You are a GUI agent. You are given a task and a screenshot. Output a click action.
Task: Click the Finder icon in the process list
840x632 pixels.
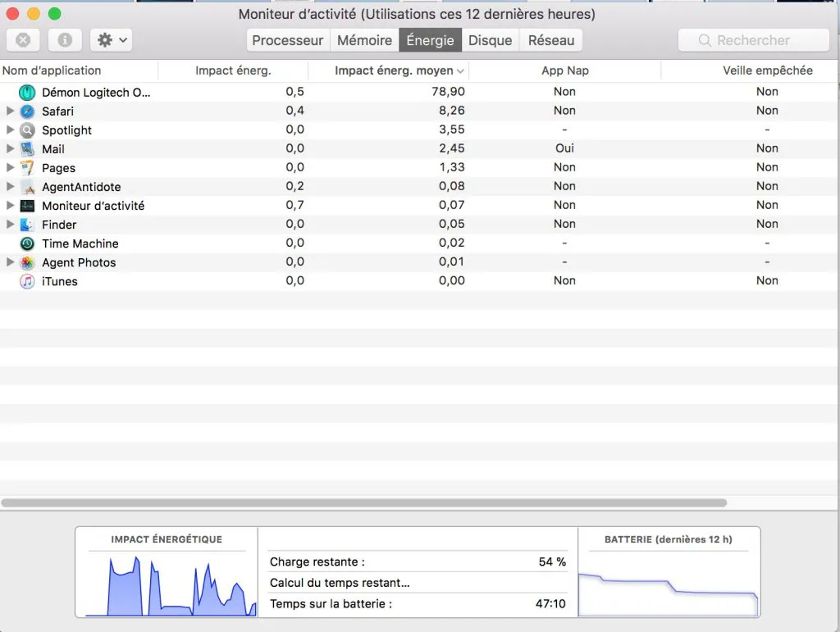(x=26, y=224)
